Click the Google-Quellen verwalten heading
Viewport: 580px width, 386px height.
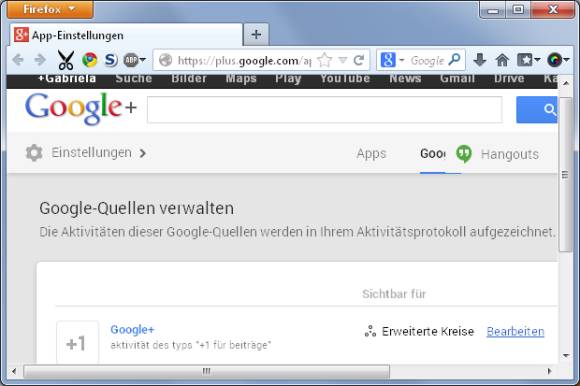(136, 209)
